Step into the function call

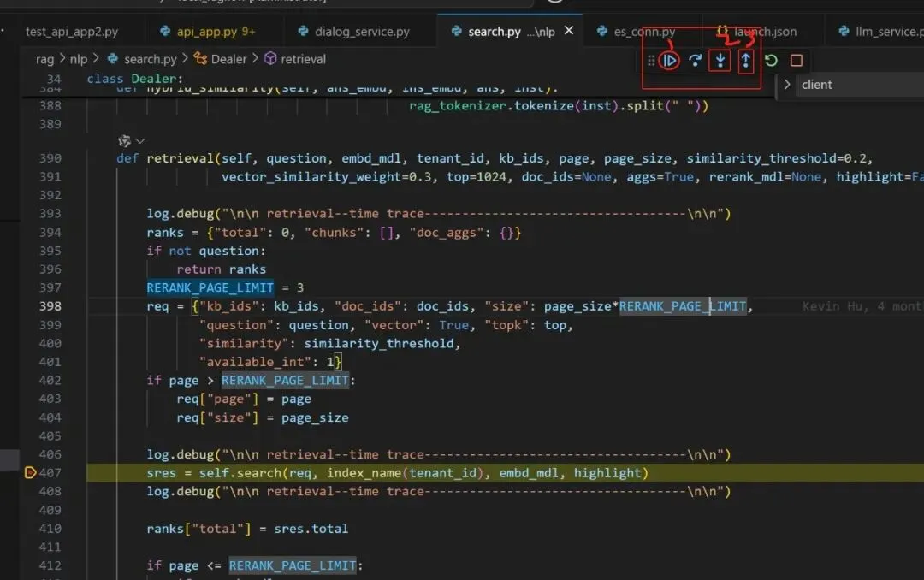[x=720, y=60]
